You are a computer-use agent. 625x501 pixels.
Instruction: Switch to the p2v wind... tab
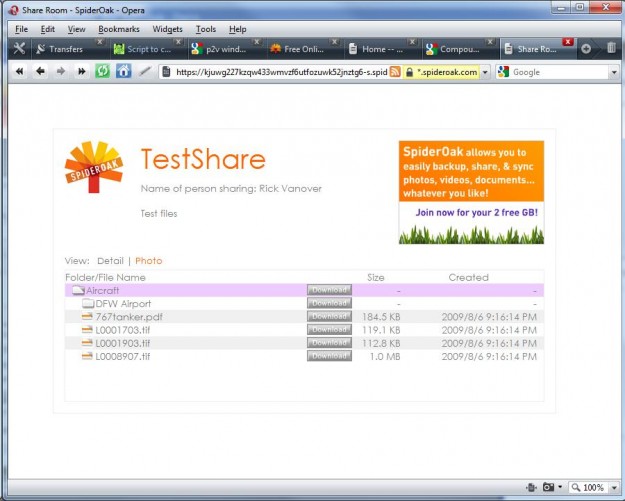(226, 49)
